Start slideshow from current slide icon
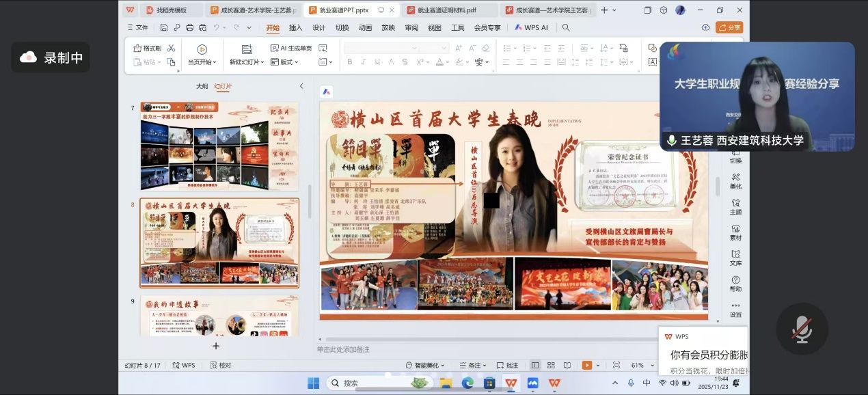The width and height of the screenshot is (868, 395). point(202,49)
